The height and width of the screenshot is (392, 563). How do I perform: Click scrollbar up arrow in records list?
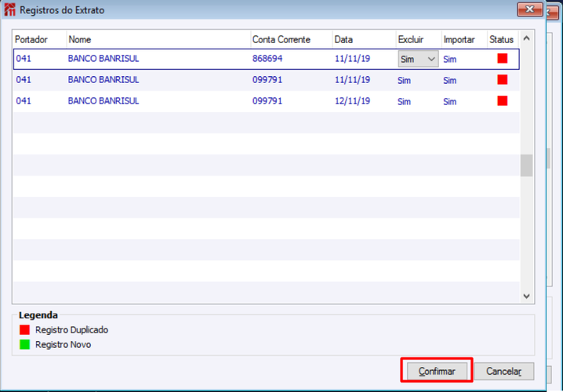[x=526, y=38]
